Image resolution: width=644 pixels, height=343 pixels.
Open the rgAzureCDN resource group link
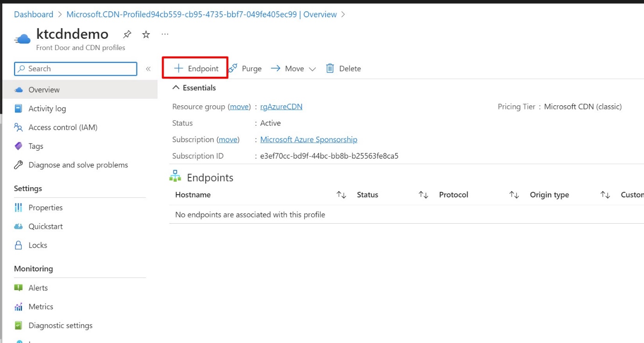click(281, 107)
